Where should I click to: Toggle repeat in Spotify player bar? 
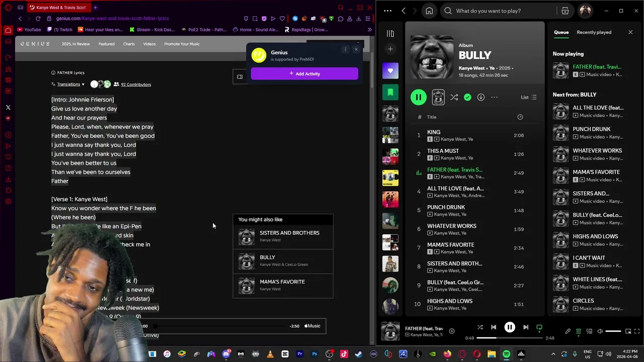[x=539, y=327]
